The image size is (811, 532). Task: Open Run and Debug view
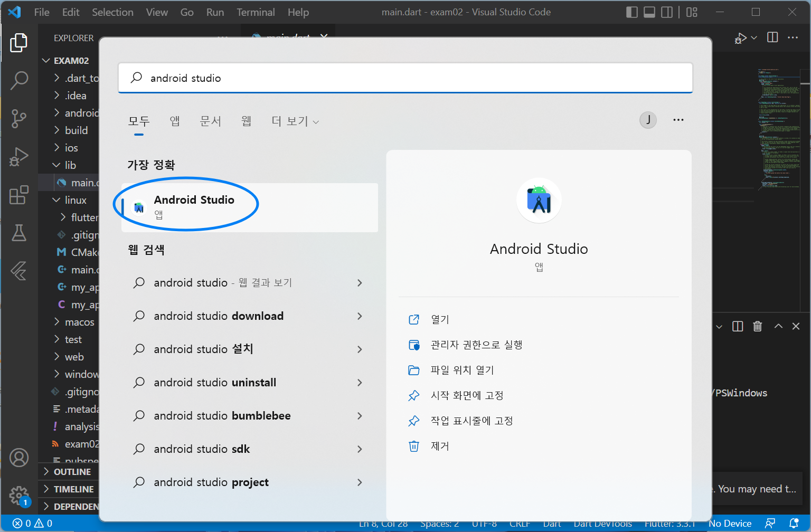click(19, 157)
